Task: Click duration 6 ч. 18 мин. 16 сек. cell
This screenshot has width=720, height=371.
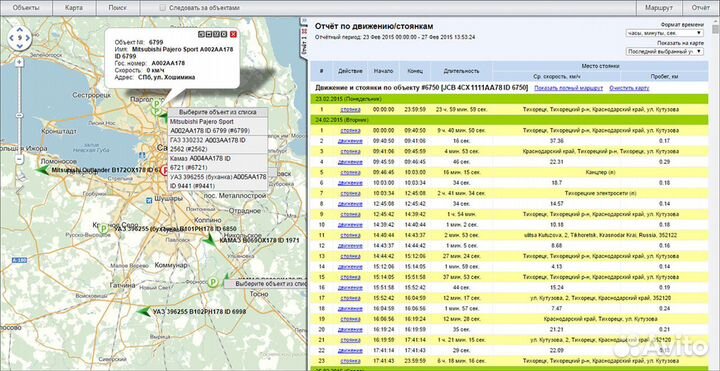Action: 461,361
